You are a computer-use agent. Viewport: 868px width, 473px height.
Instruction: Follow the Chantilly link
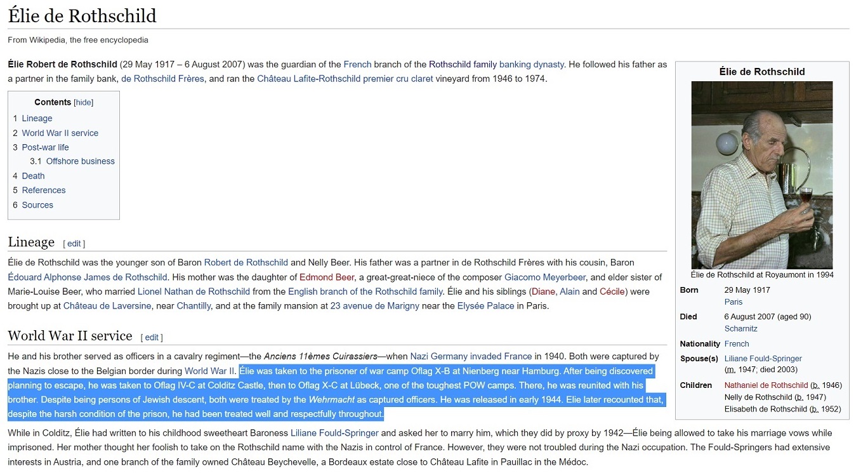[x=193, y=306]
